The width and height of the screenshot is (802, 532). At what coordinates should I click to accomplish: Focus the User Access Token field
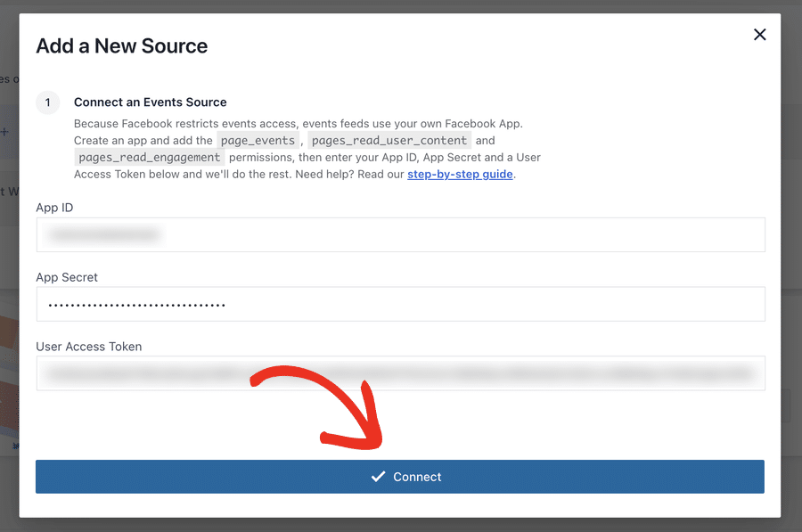point(400,373)
